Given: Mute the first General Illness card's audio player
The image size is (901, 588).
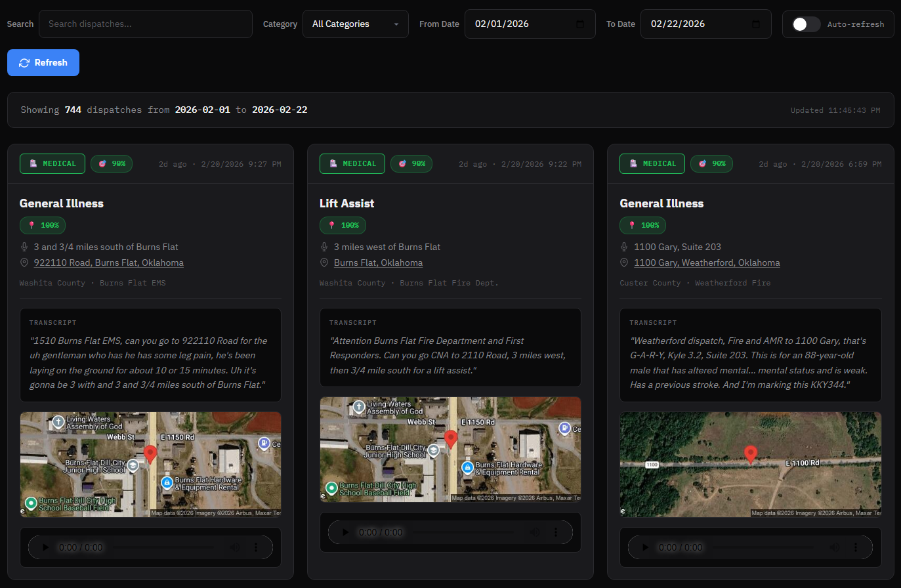Looking at the screenshot, I should click(236, 547).
